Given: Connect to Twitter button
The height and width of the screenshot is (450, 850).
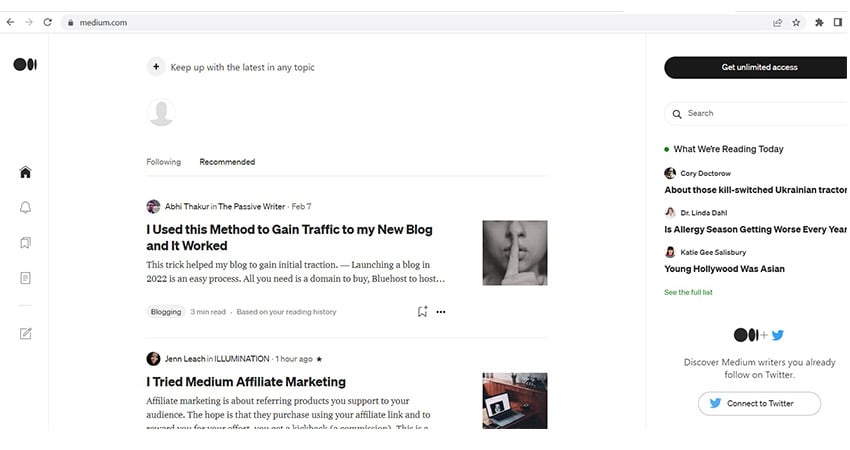Looking at the screenshot, I should (759, 403).
